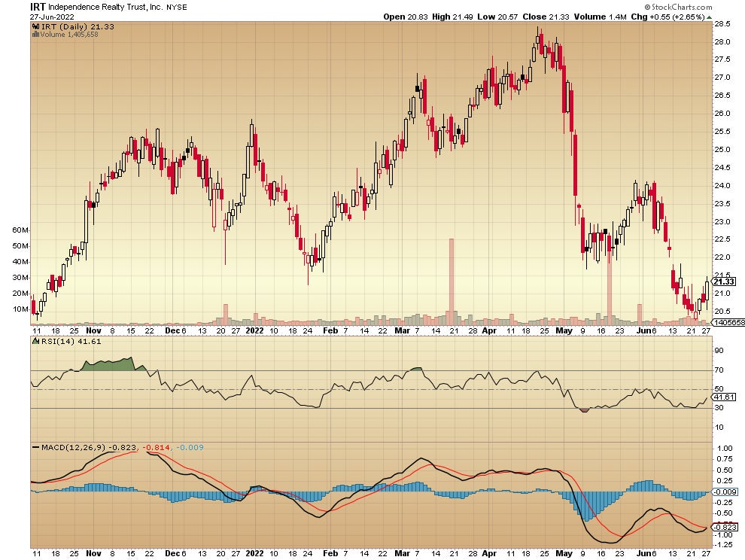This screenshot has height=560, width=745.
Task: Click the Volume 1,405,658 legend label
Action: (69, 34)
